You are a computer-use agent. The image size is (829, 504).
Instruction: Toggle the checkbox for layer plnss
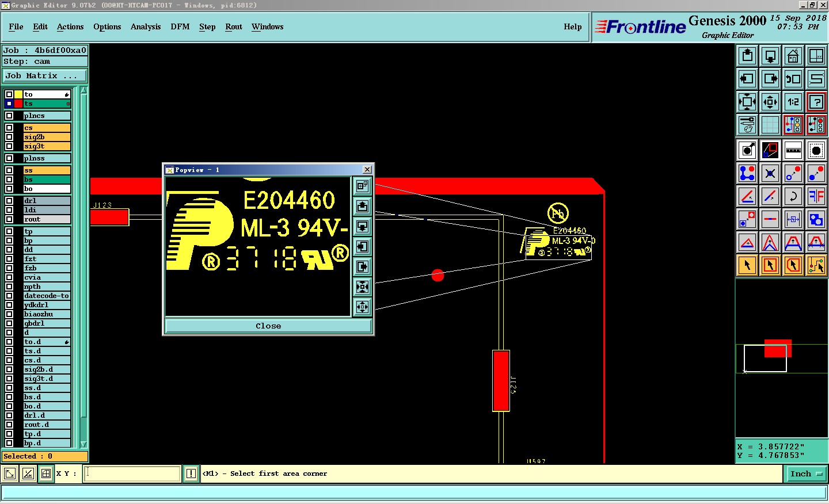coord(9,158)
